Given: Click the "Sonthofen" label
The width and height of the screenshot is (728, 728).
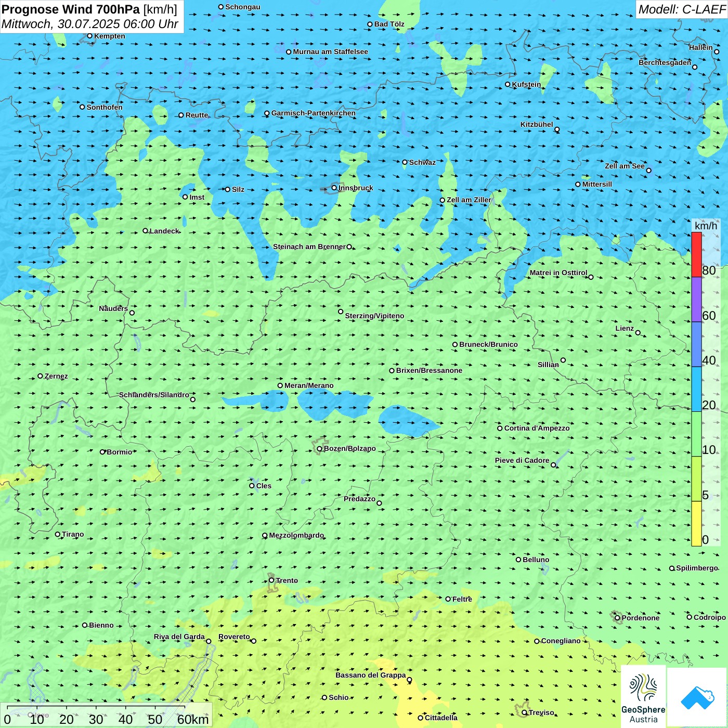Looking at the screenshot, I should tap(105, 107).
